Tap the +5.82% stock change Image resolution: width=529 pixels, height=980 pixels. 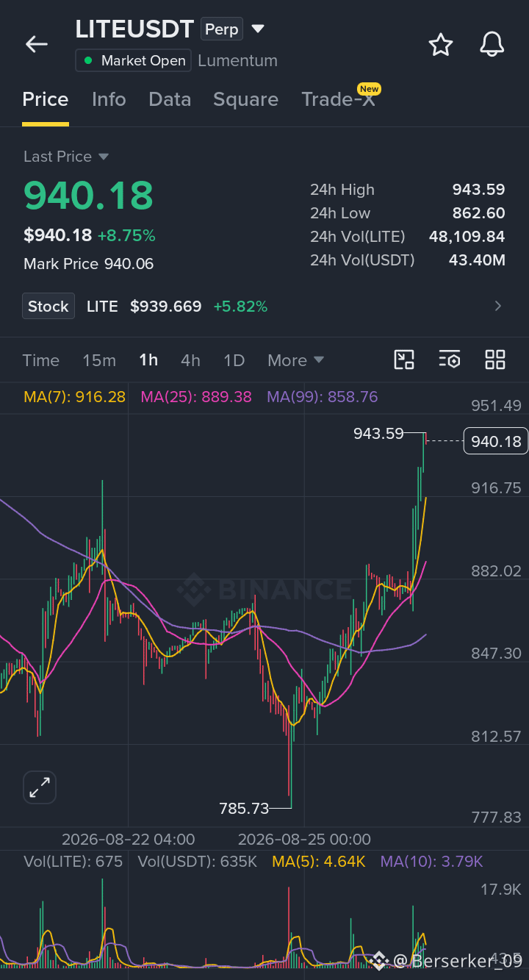coord(240,307)
